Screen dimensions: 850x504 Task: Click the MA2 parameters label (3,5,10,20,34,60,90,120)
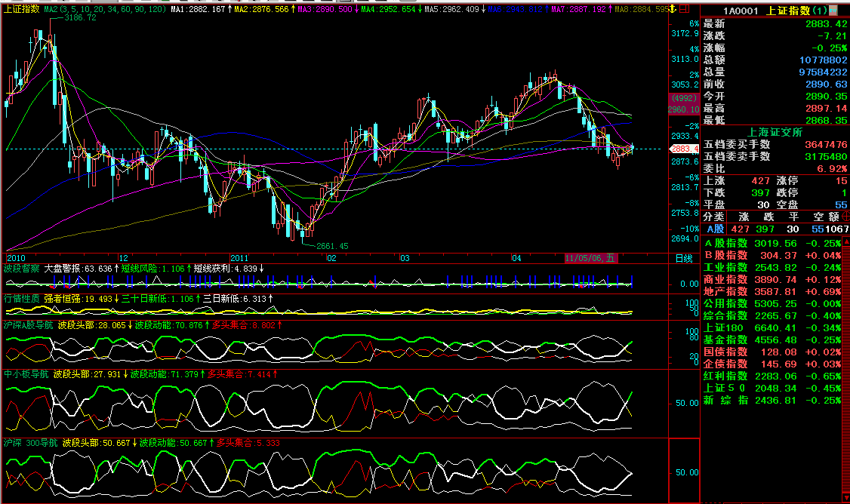tap(105, 9)
